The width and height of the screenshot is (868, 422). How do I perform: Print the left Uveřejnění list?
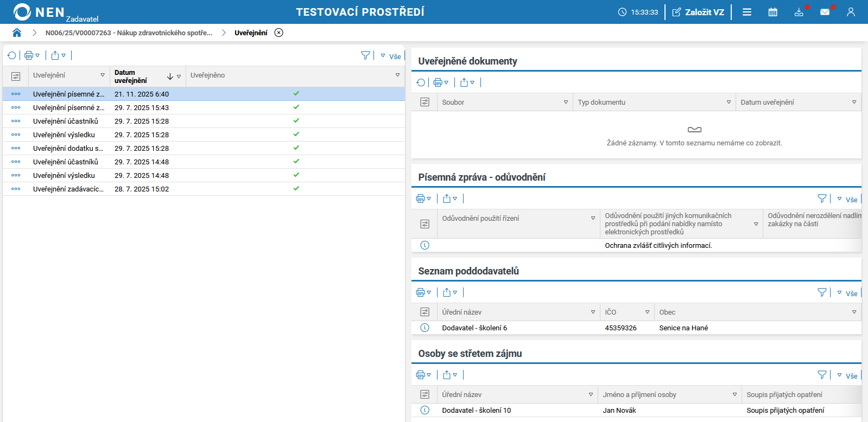click(32, 55)
